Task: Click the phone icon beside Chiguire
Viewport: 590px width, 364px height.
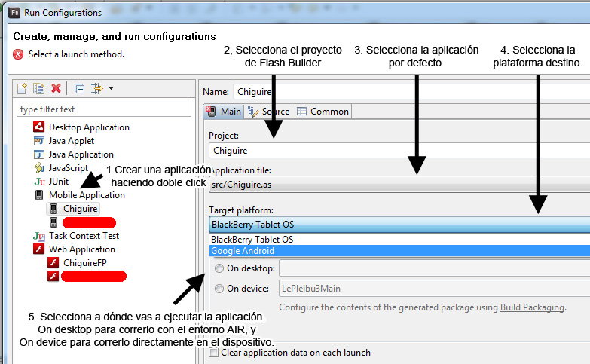Action: [x=53, y=209]
